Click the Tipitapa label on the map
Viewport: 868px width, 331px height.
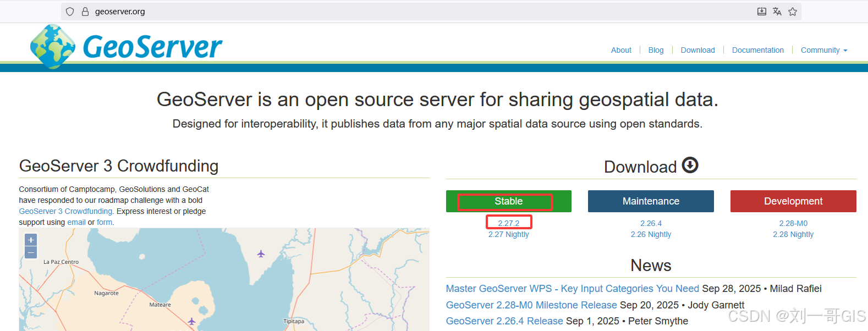[294, 321]
